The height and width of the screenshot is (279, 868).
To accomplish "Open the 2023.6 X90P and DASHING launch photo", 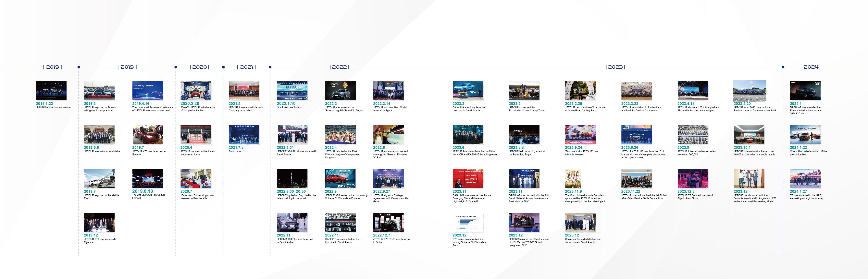I will coord(468,135).
